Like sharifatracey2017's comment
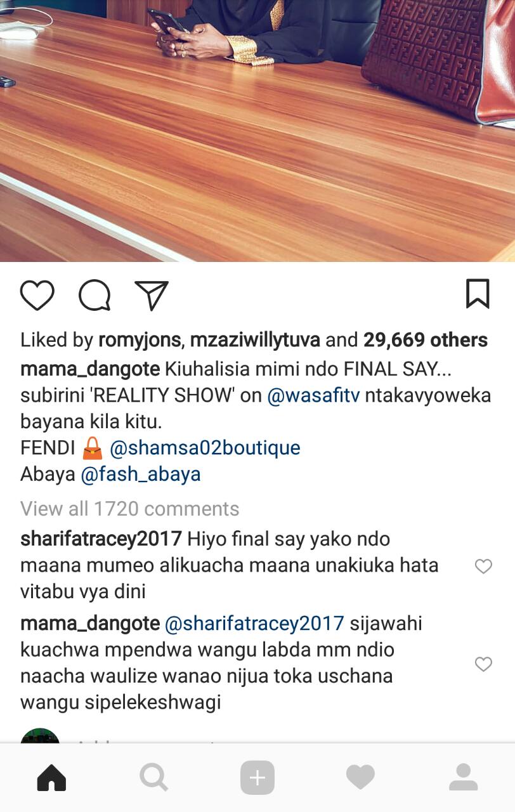The height and width of the screenshot is (812, 515). click(483, 566)
